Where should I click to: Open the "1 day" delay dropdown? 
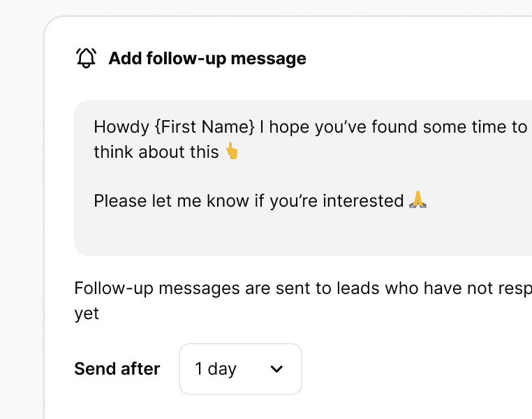pyautogui.click(x=240, y=369)
